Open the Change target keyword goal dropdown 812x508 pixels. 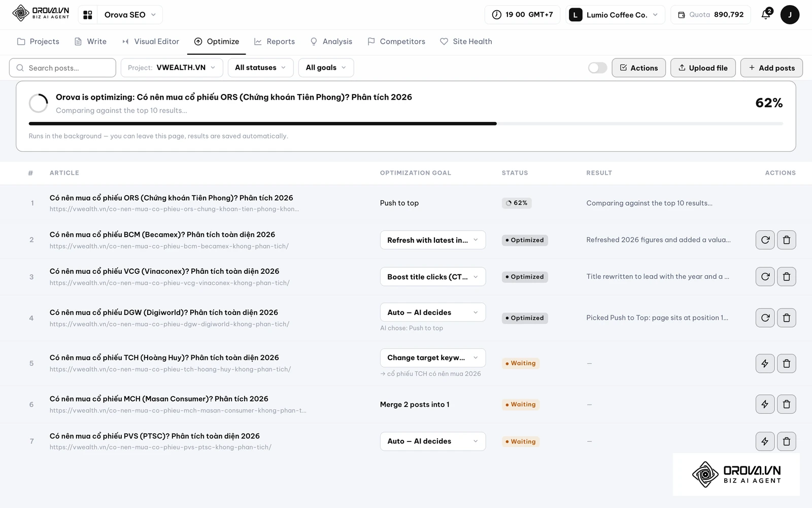point(432,358)
